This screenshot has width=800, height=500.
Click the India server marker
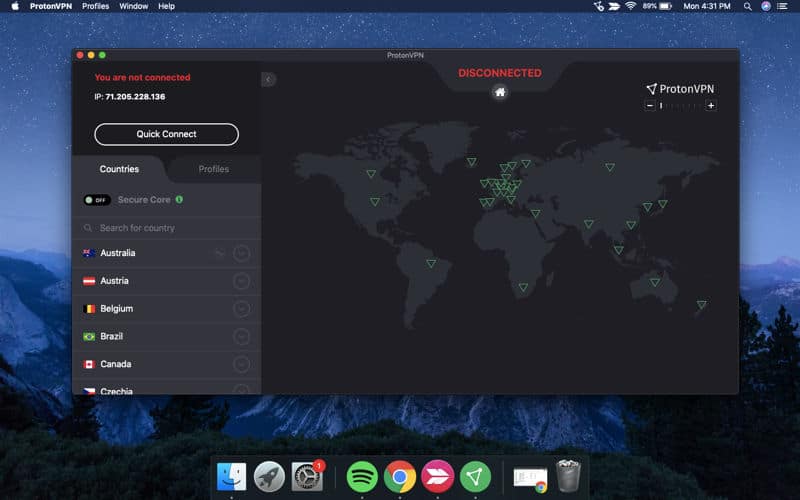589,223
